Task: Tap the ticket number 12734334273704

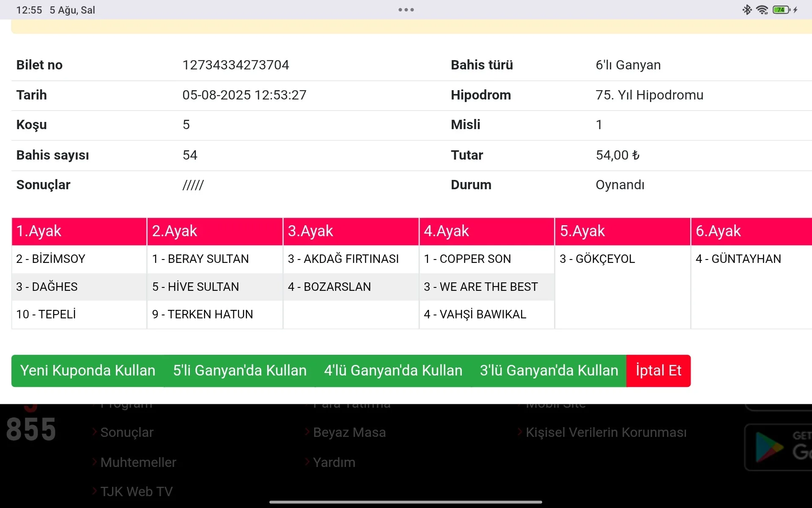Action: (236, 65)
